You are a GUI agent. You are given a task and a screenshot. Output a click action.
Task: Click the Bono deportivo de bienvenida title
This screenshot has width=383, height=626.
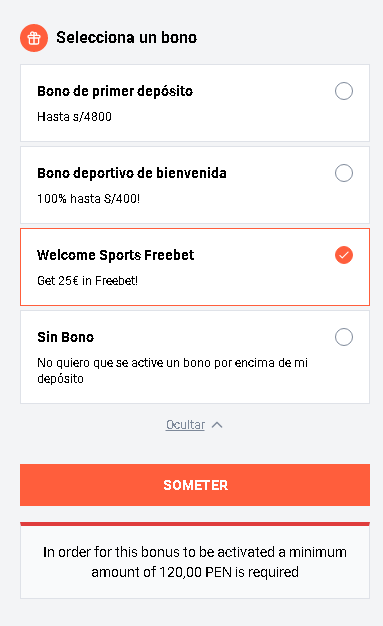click(x=132, y=173)
